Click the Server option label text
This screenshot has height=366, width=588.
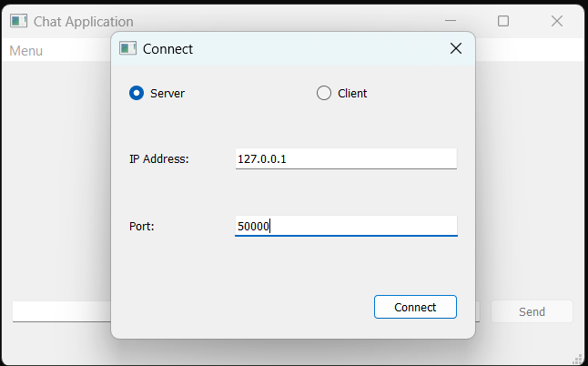coord(167,94)
